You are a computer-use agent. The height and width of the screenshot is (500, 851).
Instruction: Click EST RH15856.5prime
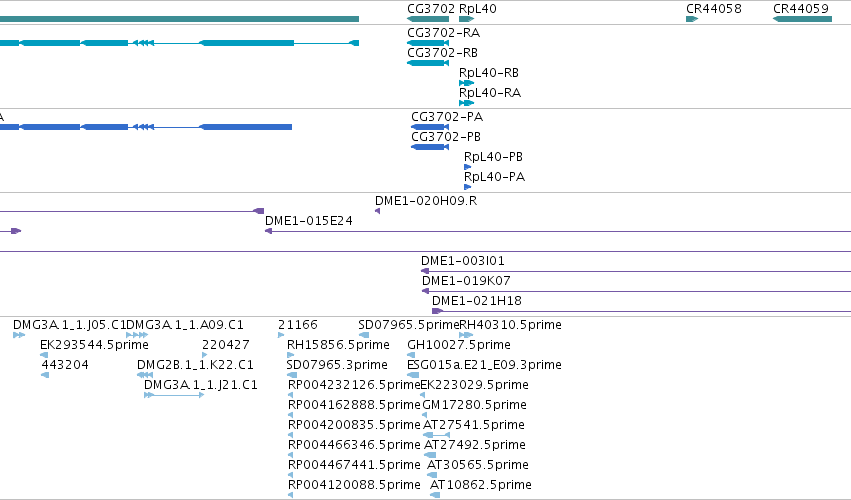pos(290,355)
